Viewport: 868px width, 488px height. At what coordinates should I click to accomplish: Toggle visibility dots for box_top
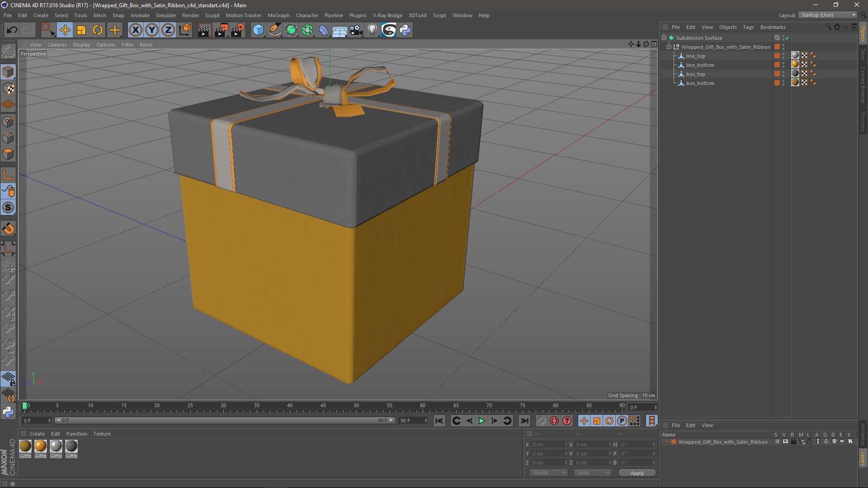(783, 74)
